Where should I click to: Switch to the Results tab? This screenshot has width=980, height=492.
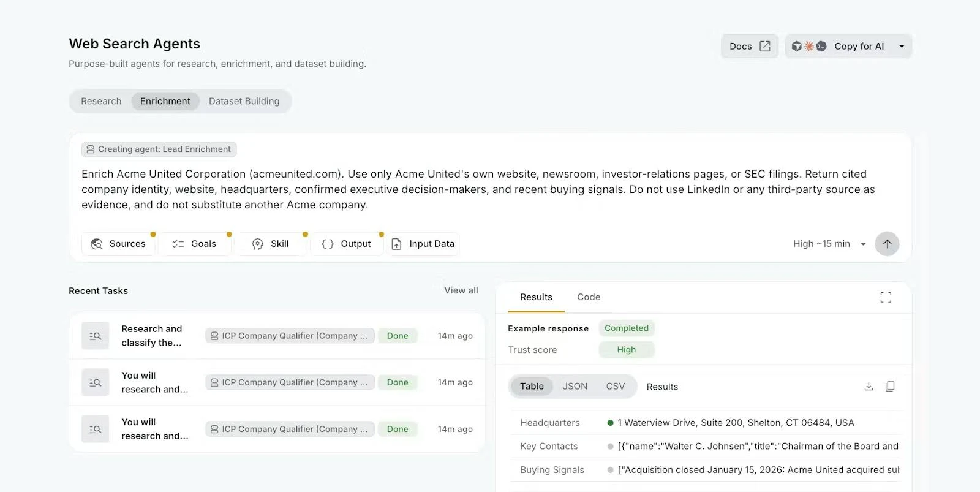point(536,297)
